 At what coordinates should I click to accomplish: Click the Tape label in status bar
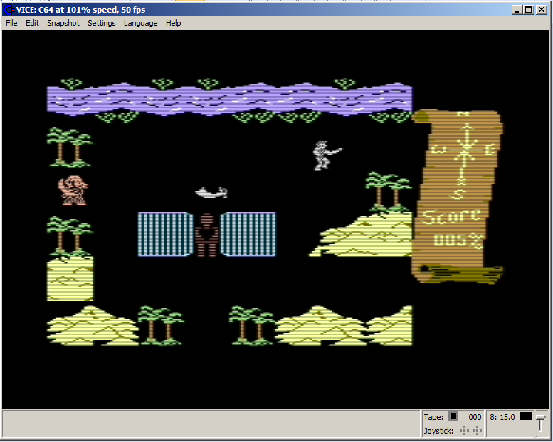point(433,417)
